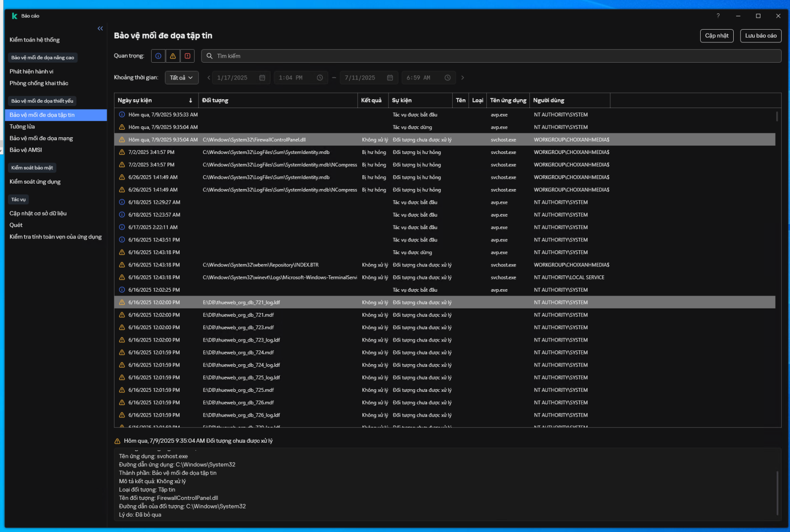Toggle critical severity filter
The image size is (790, 532).
pyautogui.click(x=188, y=56)
